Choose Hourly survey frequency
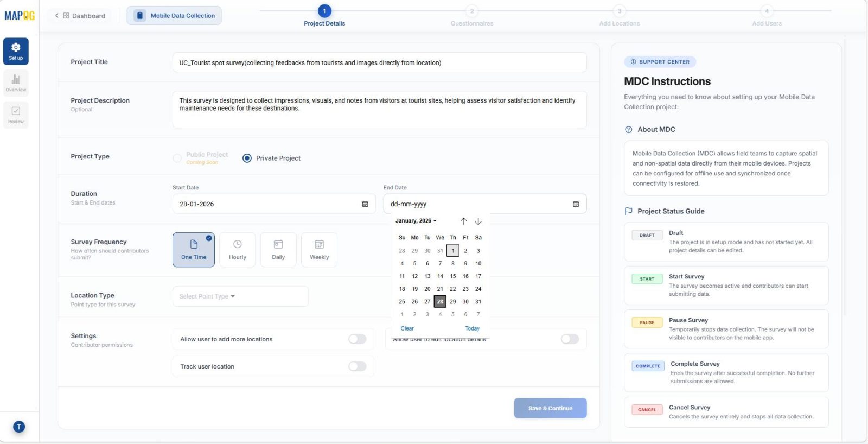The height and width of the screenshot is (444, 868). (x=237, y=250)
